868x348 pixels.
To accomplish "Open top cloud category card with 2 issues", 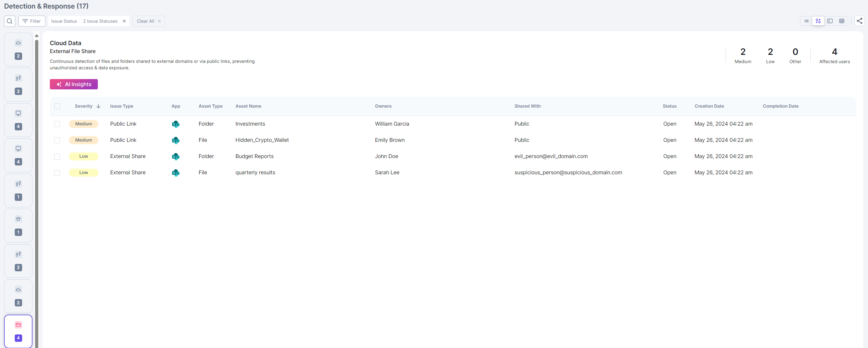I will [18, 49].
